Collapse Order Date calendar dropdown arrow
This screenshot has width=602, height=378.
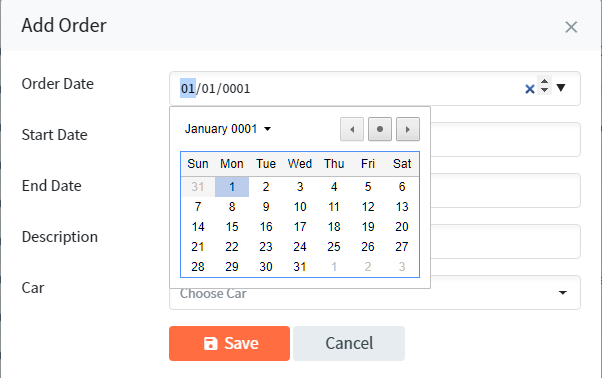click(561, 88)
